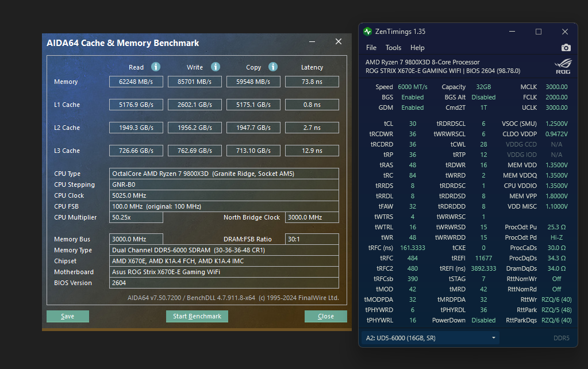Screen dimensions: 588x369
Task: Close the ZenTimings window
Action: [x=565, y=32]
